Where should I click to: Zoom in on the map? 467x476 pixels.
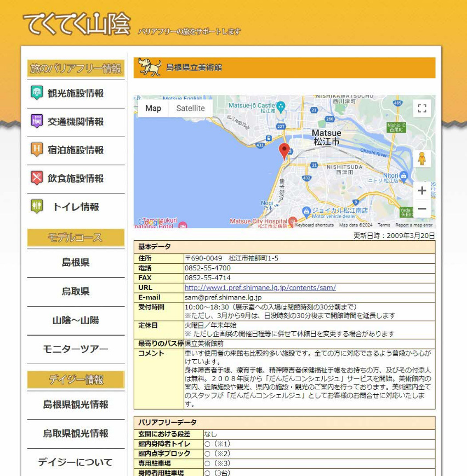[x=422, y=191]
